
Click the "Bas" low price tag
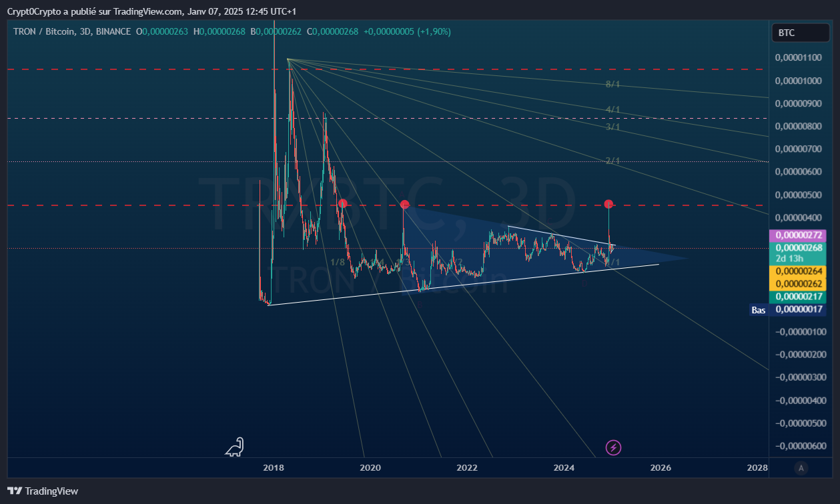click(x=759, y=310)
